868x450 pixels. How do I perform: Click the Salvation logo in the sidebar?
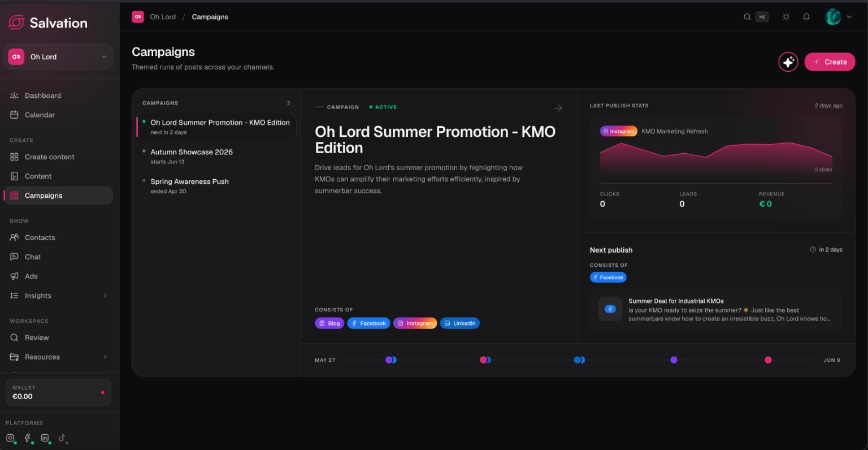pos(47,23)
